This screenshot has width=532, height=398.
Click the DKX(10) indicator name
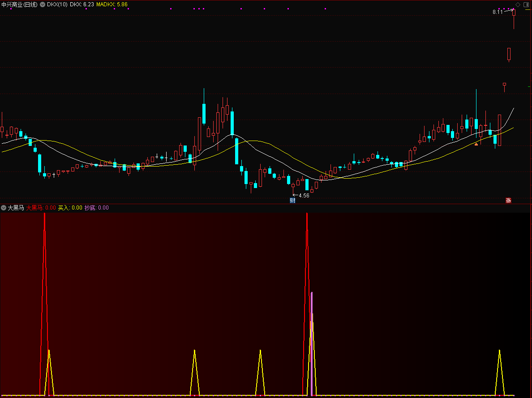(57, 4)
